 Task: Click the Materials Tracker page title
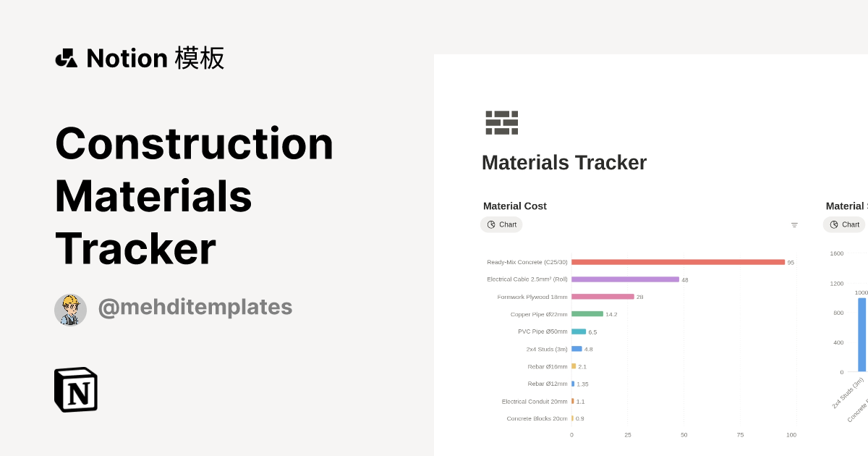point(564,163)
